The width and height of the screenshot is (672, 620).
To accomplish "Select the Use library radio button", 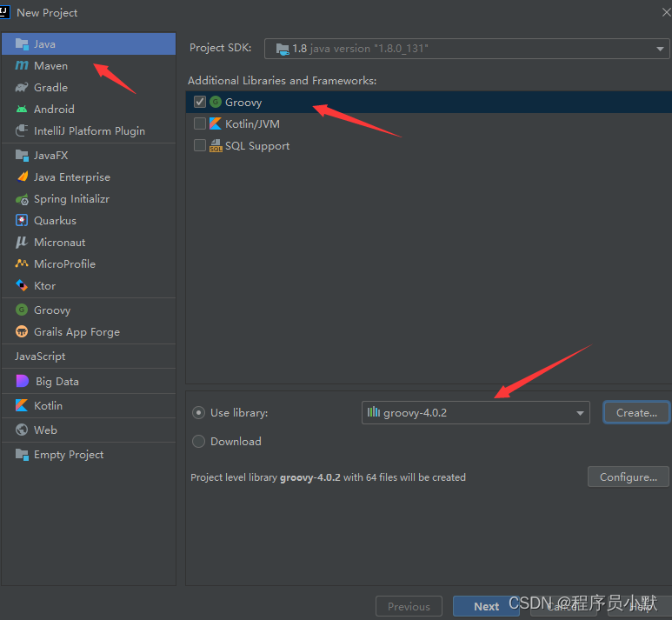I will pyautogui.click(x=198, y=412).
